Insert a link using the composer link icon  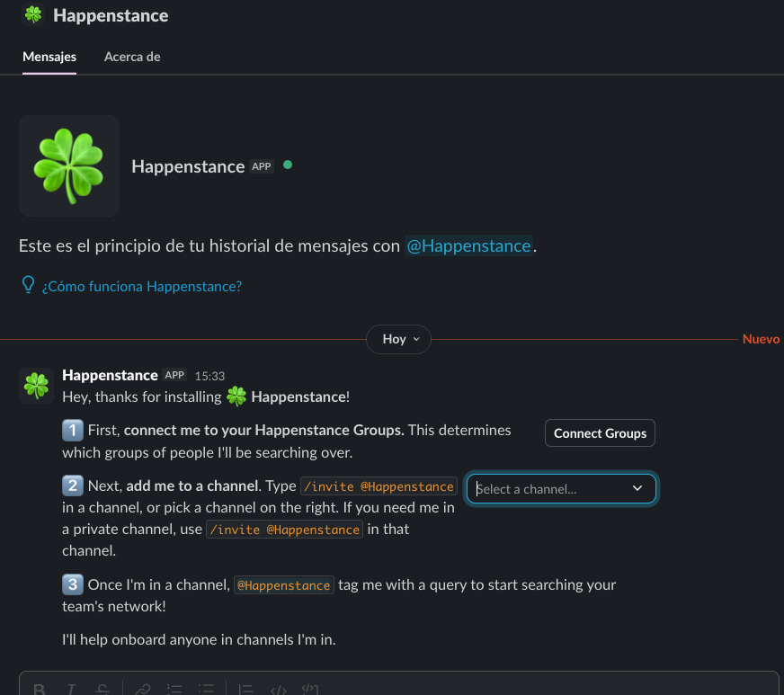[143, 690]
